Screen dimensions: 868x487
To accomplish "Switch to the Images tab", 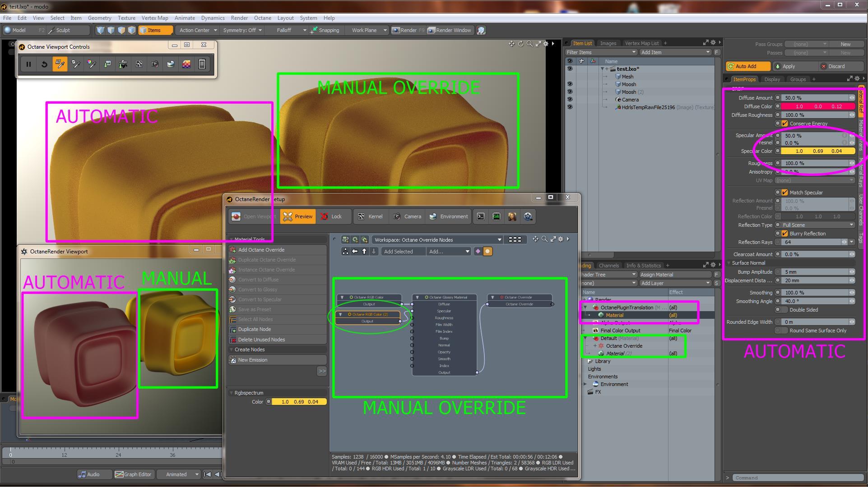I will [608, 43].
